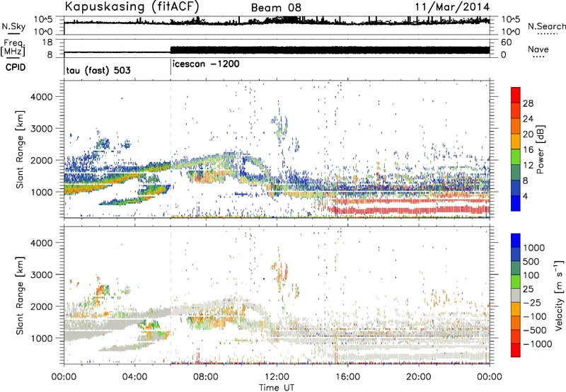Click the '4000' tick in the power panel

coord(41,97)
